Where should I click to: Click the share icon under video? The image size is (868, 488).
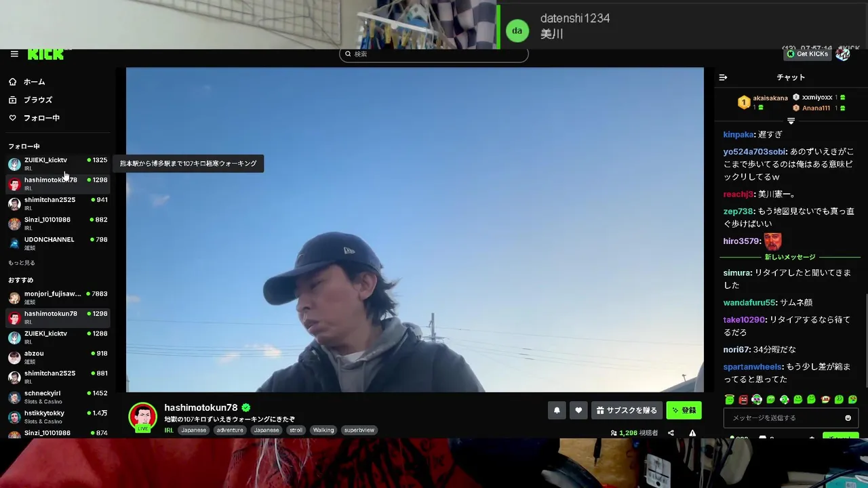[x=671, y=432]
